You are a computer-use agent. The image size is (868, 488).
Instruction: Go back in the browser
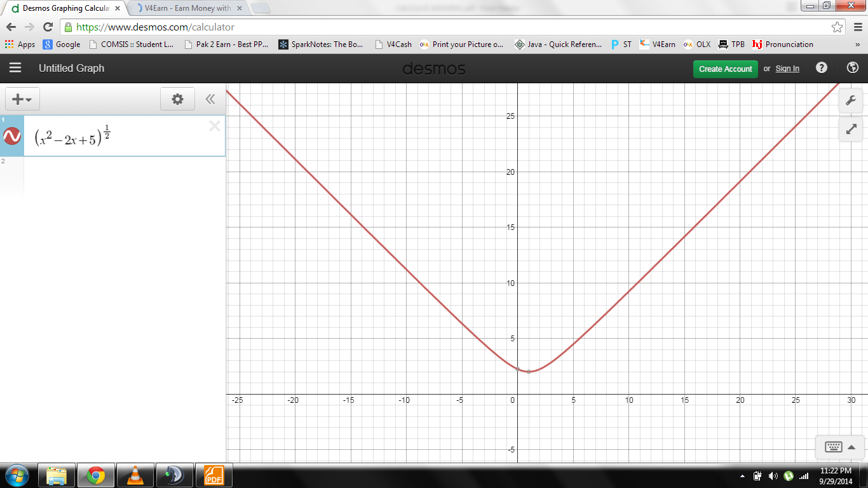point(11,27)
